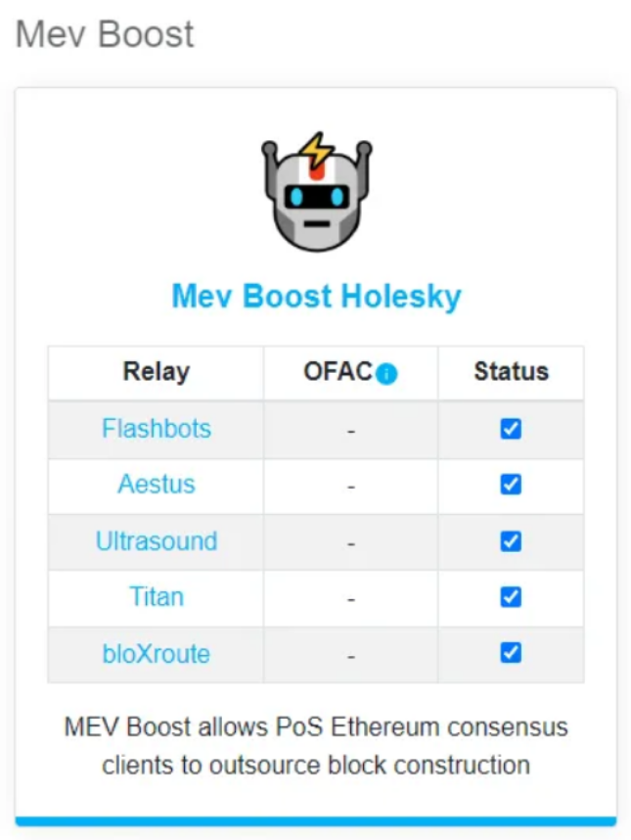Uncheck the Ultrasound relay status checkbox
This screenshot has height=840, width=631.
511,541
